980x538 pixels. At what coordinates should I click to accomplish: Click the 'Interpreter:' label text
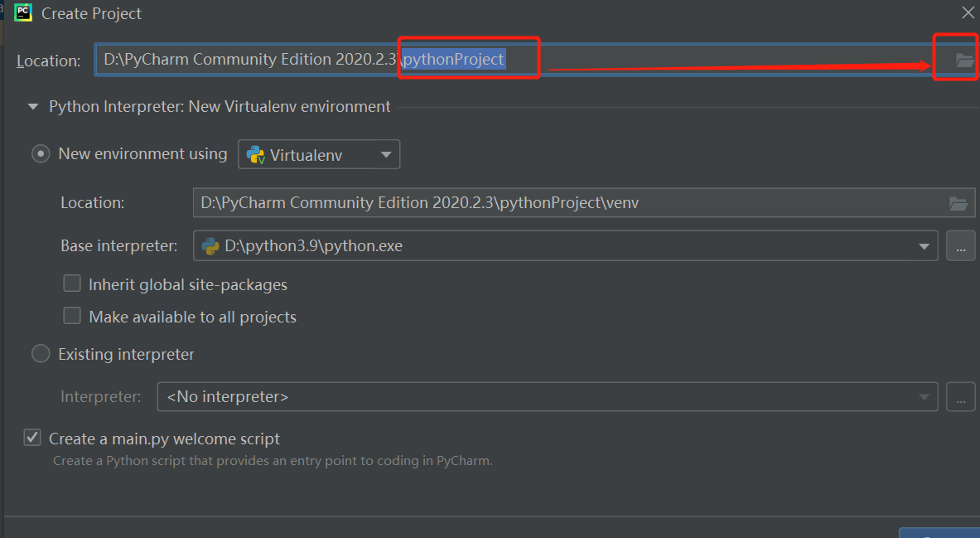coord(100,396)
